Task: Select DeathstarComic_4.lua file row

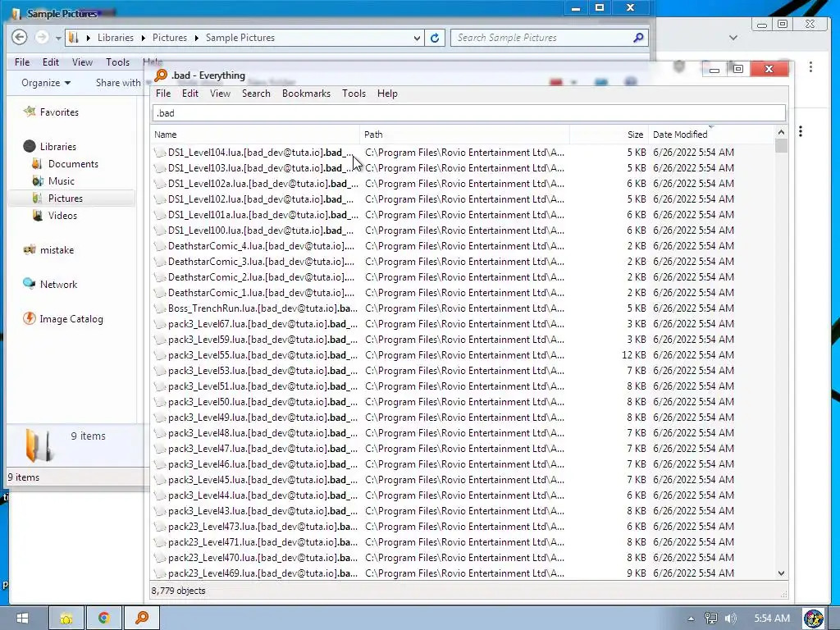Action: [x=463, y=245]
